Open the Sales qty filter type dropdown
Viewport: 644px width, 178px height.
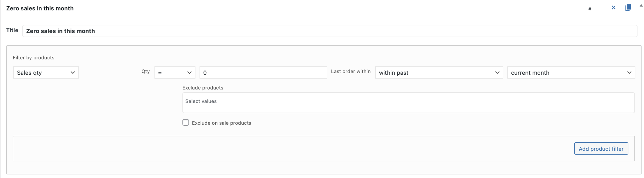point(46,73)
